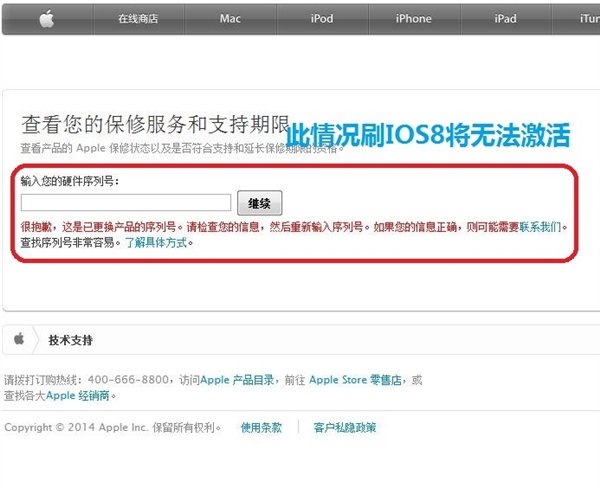Open the iPhone navigation tab
Viewport: 600px width, 494px height.
[414, 19]
